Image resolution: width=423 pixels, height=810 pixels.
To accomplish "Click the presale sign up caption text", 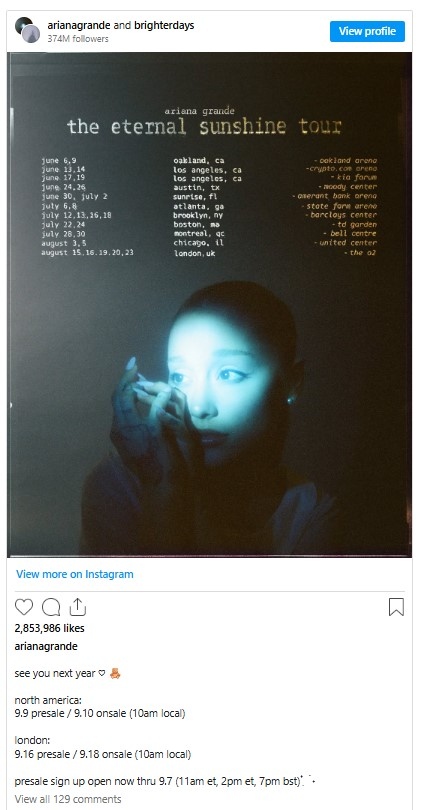I will pyautogui.click(x=158, y=781).
